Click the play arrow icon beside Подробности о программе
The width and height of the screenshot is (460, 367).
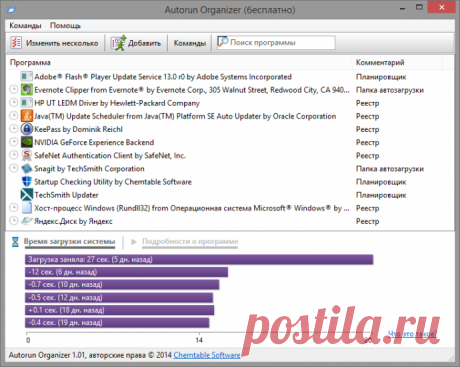(x=134, y=242)
